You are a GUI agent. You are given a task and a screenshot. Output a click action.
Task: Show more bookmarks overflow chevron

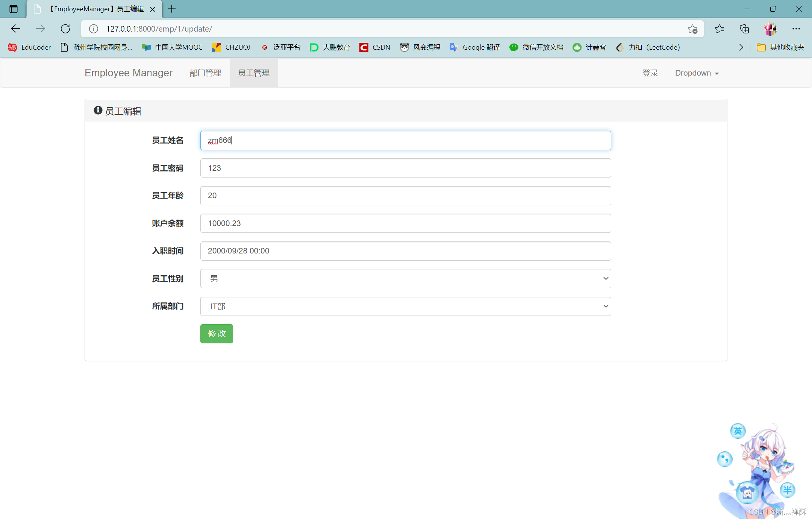(x=741, y=47)
